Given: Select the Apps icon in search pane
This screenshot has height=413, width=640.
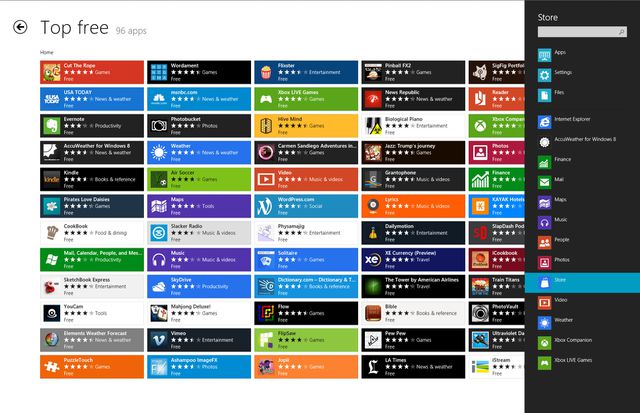Looking at the screenshot, I should tap(544, 55).
